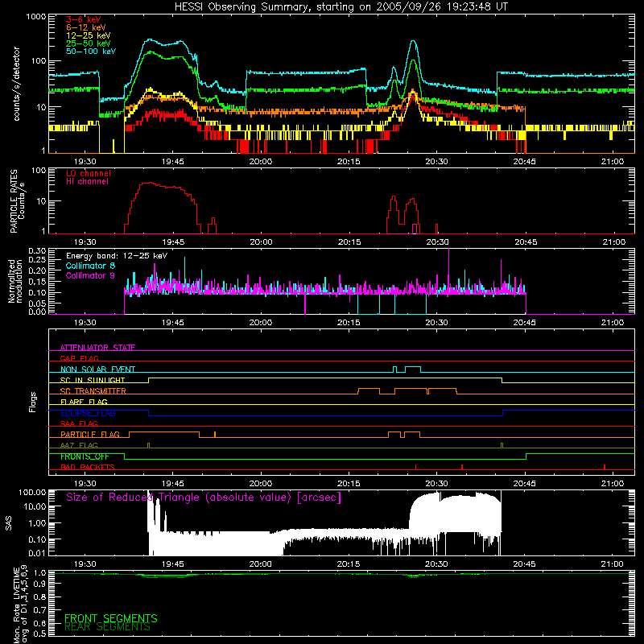The image size is (644, 644).
Task: Select the "PARTICLE RATES" axis label
Action: 14,201
